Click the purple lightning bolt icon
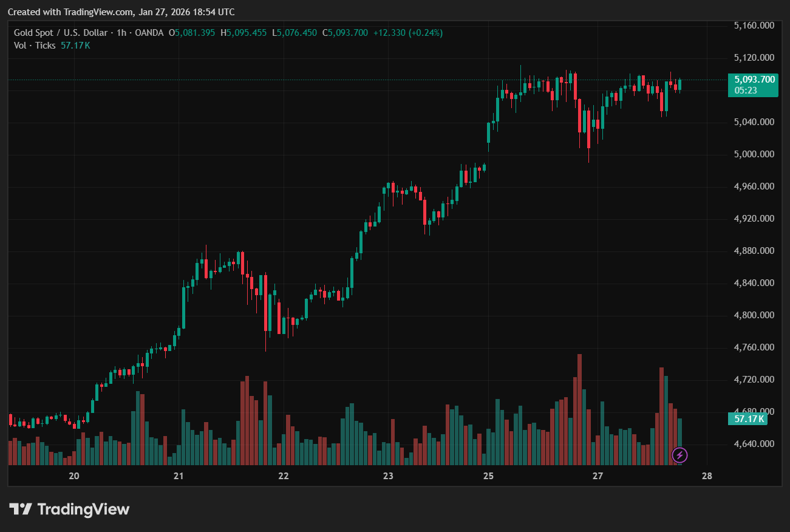The width and height of the screenshot is (790, 532). (x=679, y=454)
